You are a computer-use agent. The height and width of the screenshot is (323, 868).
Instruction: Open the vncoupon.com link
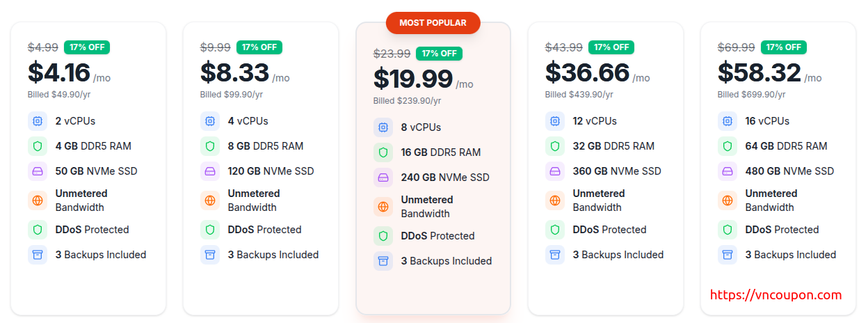[775, 294]
